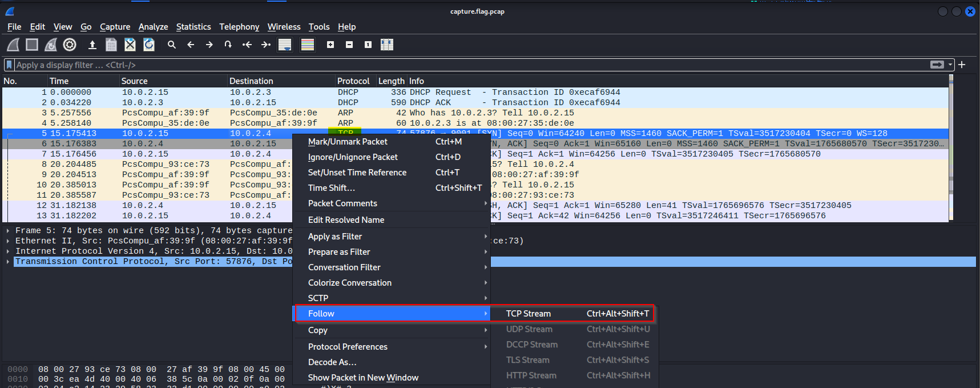Open the File menu
Screen dimensions: 980x388
(x=14, y=27)
